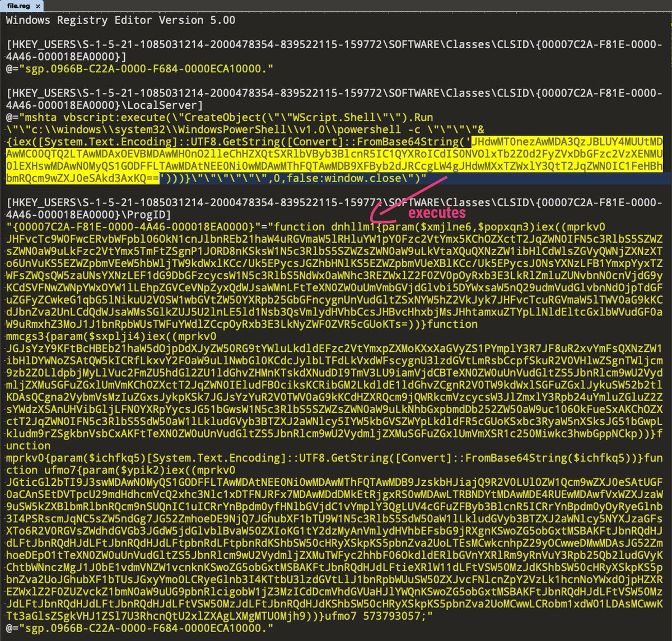672x641 pixels.
Task: Click the line "ction ufmo7{param($ypik2)iex((mprkv0"
Action: (120, 471)
